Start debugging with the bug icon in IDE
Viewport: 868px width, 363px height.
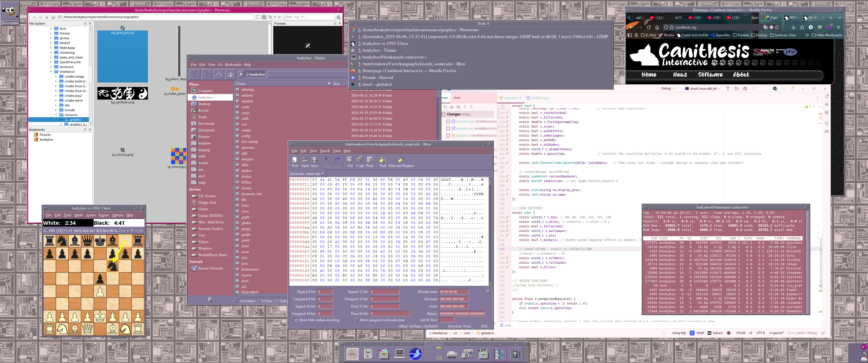coord(745,88)
